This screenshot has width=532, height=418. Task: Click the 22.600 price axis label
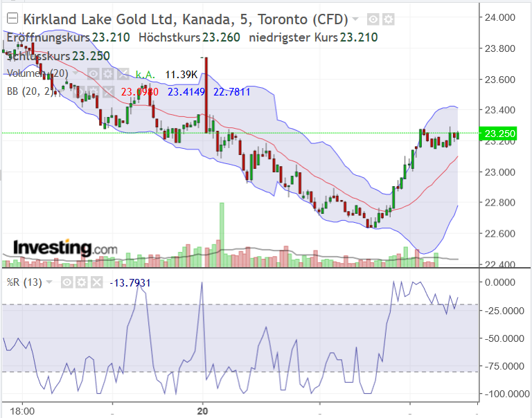click(499, 233)
